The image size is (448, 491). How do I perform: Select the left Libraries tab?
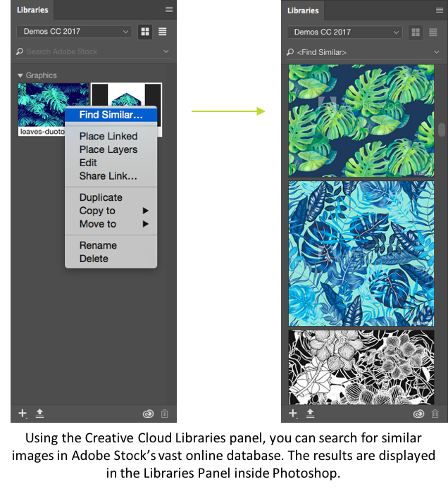point(32,10)
